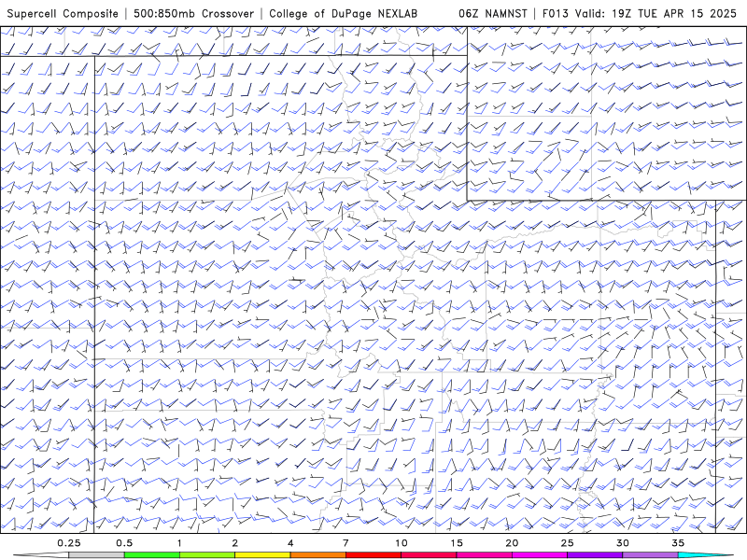This screenshot has height=560, width=747.
Task: Click the '06Z NAMNST' model run text
Action: coord(493,13)
